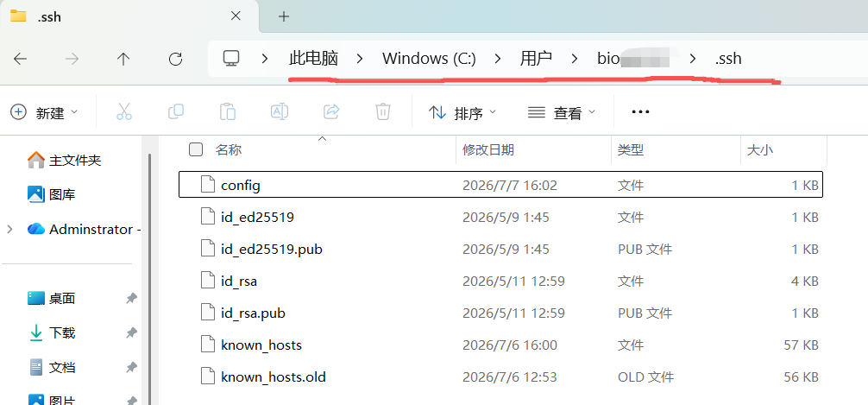Click type cell OLD 文件
This screenshot has height=405, width=868.
pos(645,377)
